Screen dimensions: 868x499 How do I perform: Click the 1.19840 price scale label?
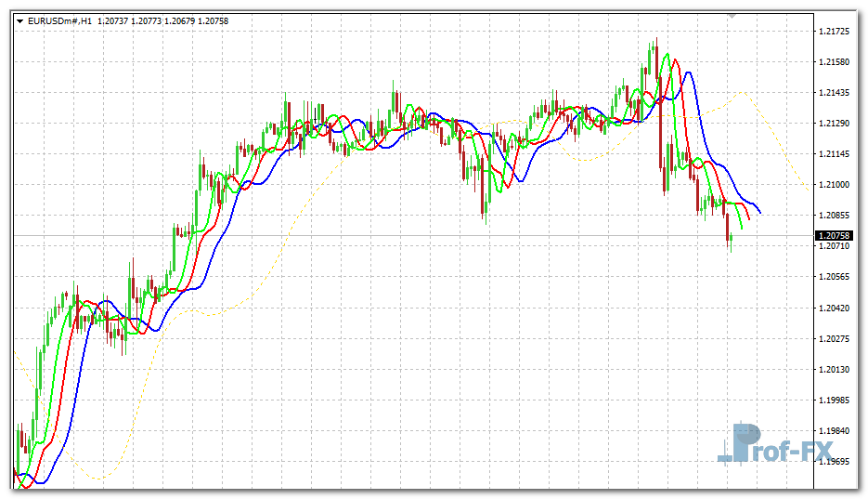coord(836,430)
